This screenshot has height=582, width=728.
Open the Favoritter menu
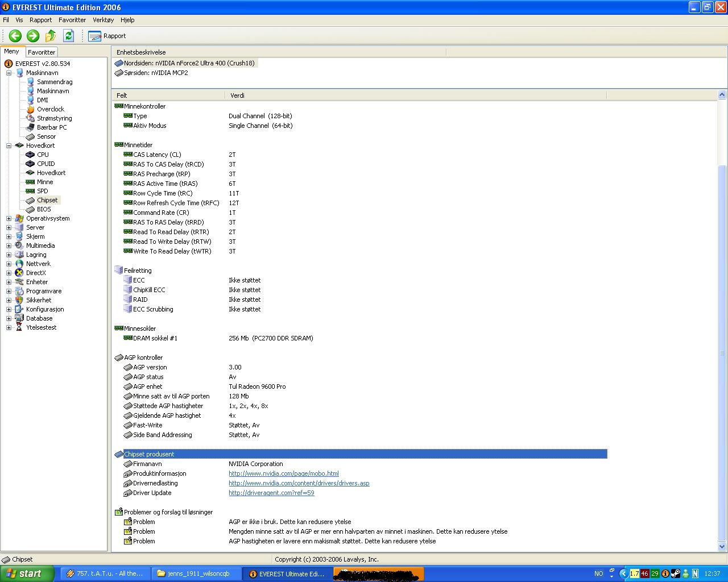(x=72, y=20)
